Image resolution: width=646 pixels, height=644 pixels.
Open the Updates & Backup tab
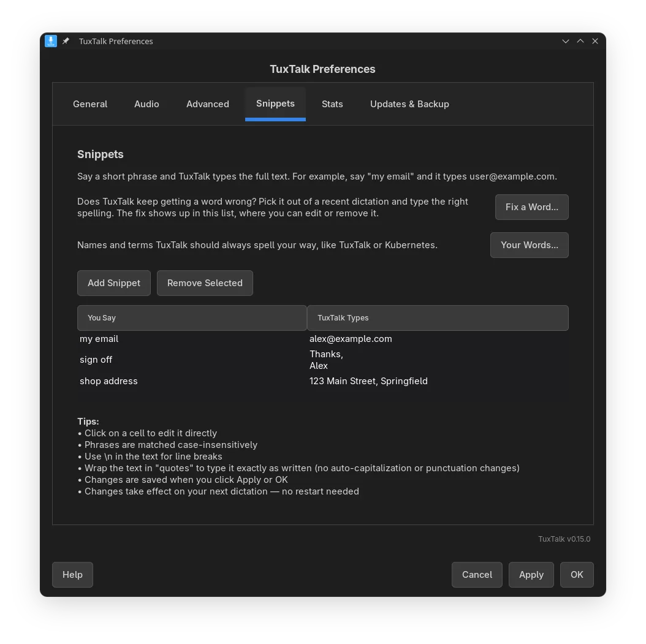click(409, 104)
